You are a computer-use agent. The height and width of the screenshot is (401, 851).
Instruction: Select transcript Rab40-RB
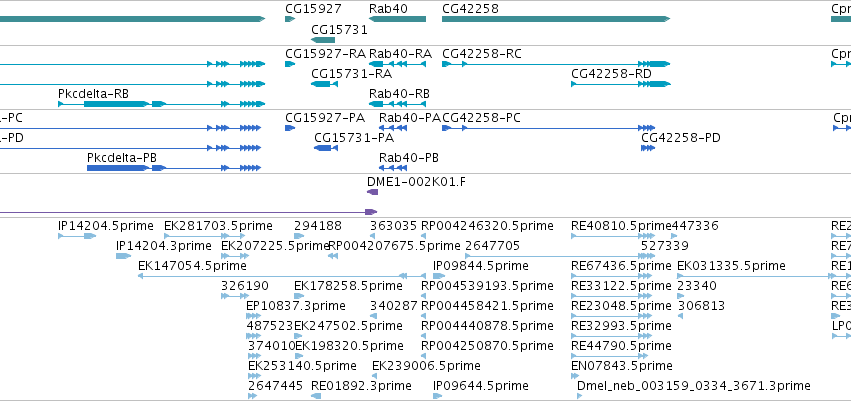click(397, 104)
